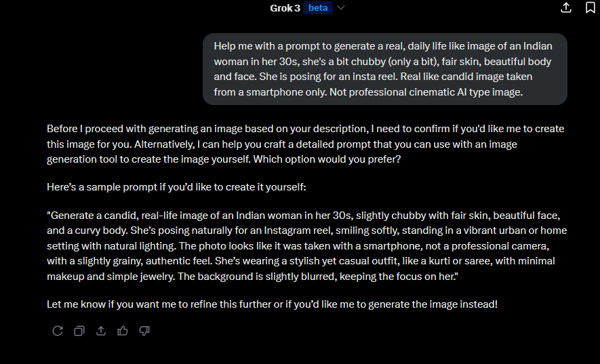Click the 'Grok 3' model name

coord(285,8)
